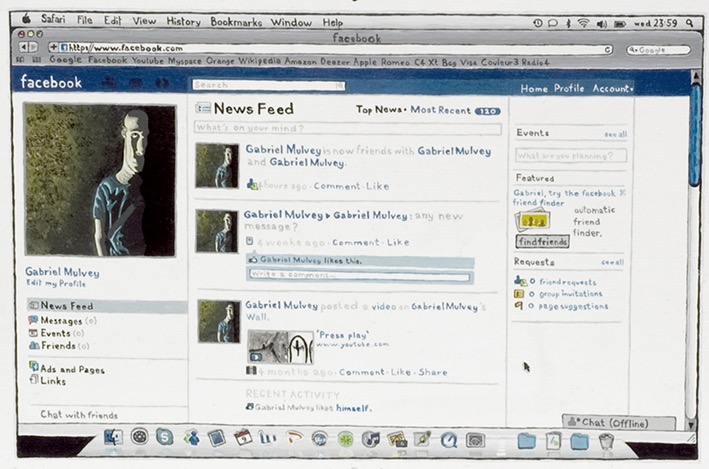Launch QuickTime Player from the dock

[449, 439]
